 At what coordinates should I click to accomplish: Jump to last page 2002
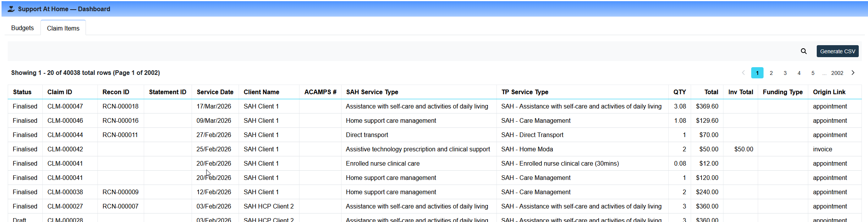[837, 73]
